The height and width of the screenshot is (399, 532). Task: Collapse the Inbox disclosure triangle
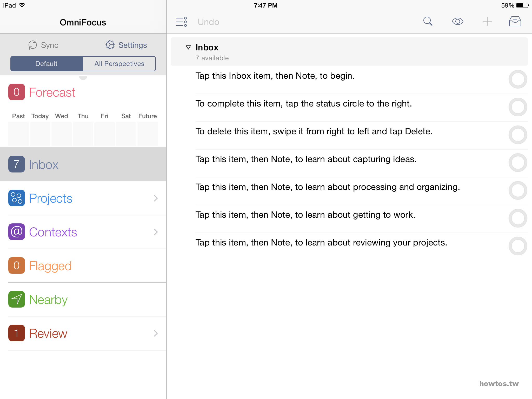pyautogui.click(x=188, y=48)
